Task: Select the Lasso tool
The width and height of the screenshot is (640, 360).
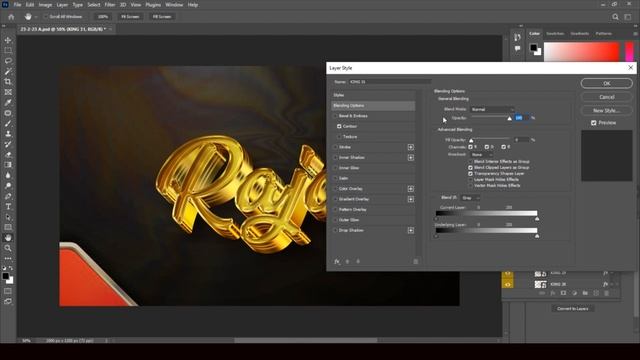Action: [x=8, y=61]
